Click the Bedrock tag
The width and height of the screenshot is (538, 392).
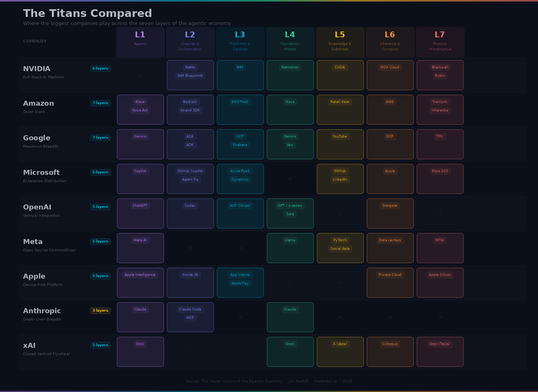(x=190, y=102)
